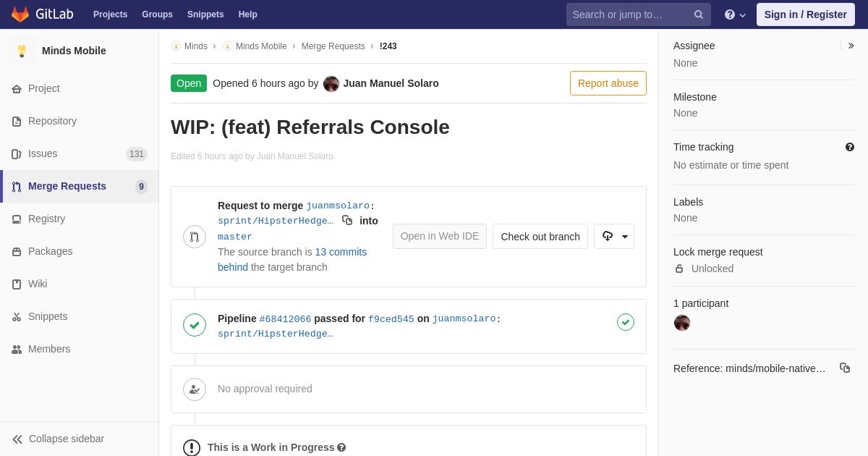Open the download dropdown next to Check out branch
The width and height of the screenshot is (868, 456).
tap(614, 236)
